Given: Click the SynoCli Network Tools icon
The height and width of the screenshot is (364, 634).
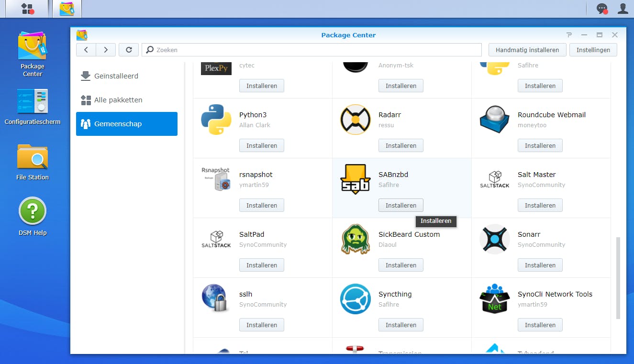Looking at the screenshot, I should [x=495, y=299].
